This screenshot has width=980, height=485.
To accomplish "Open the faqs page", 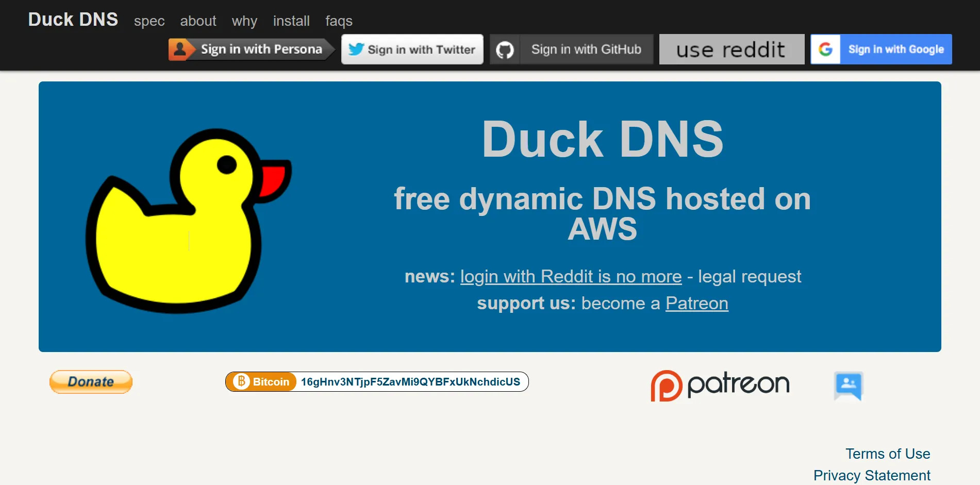I will pyautogui.click(x=338, y=21).
